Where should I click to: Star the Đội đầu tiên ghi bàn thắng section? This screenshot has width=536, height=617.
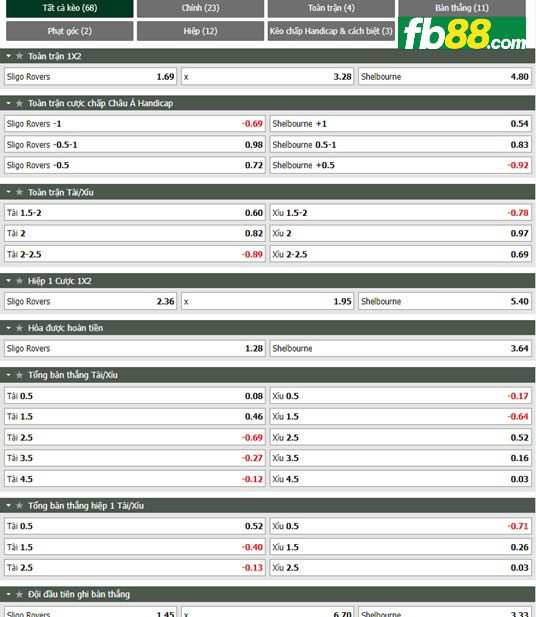[19, 594]
